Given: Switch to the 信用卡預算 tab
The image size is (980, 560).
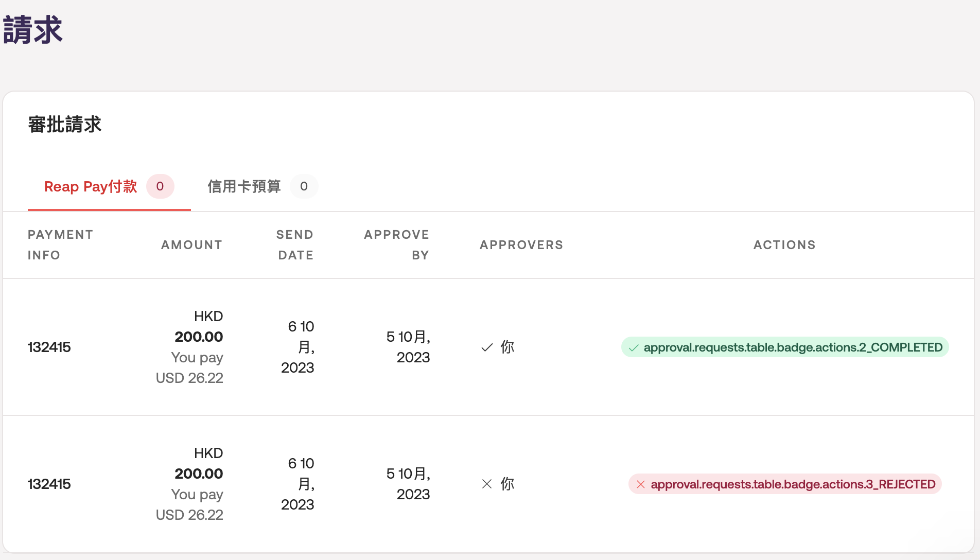Looking at the screenshot, I should pos(244,186).
